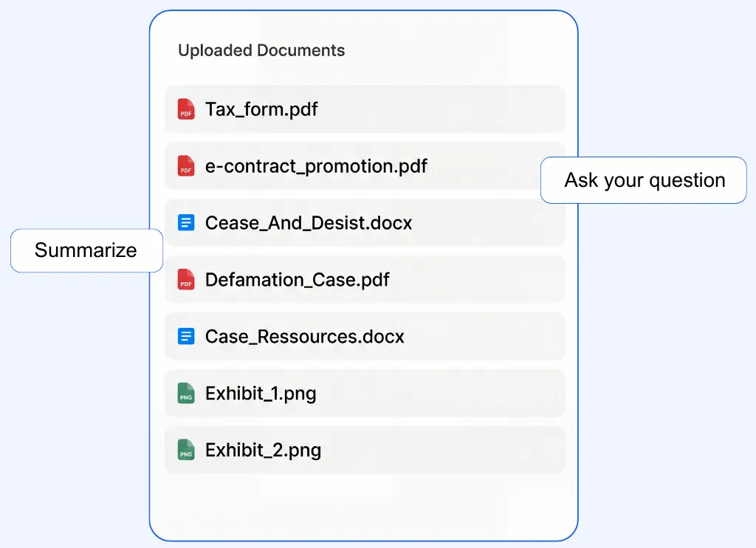Click the PNG icon next to Exhibit_2.png
Screen dimensions: 756x548
(x=185, y=450)
